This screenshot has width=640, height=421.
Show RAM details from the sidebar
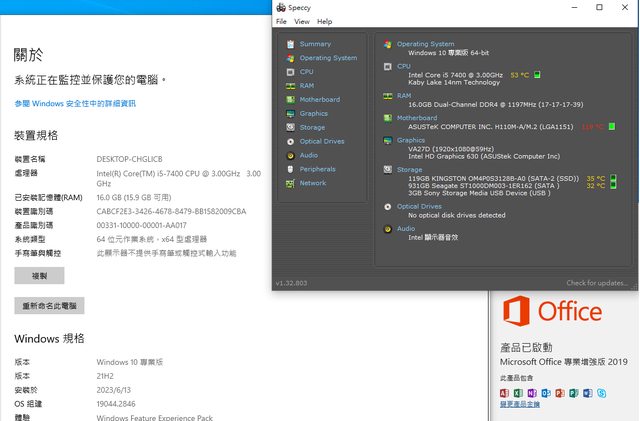(306, 86)
